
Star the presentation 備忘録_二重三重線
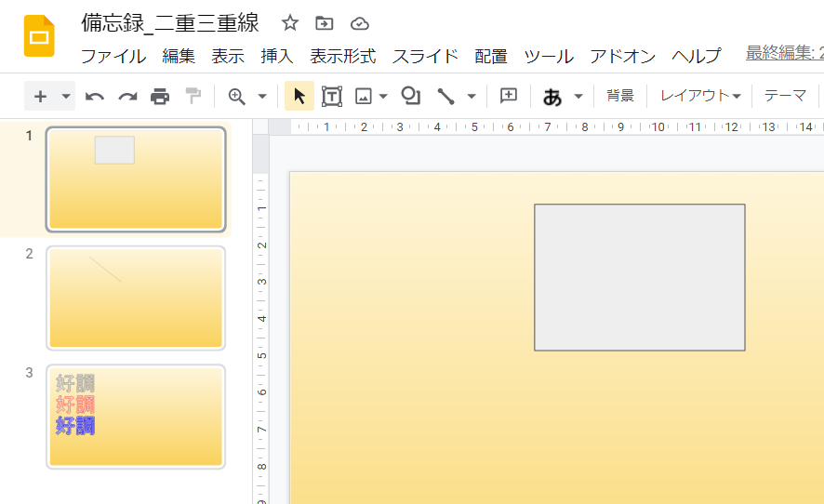[289, 23]
